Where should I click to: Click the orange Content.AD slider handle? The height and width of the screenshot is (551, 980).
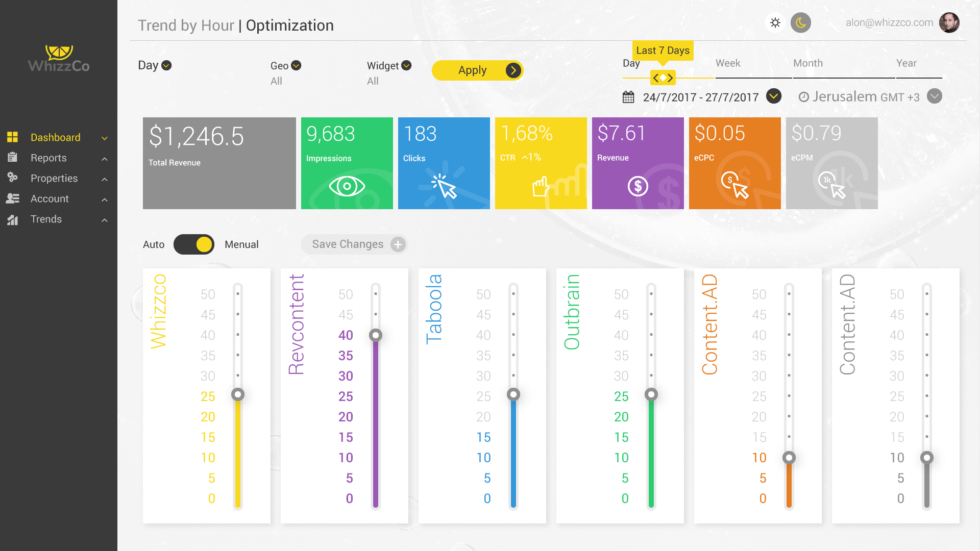click(789, 458)
